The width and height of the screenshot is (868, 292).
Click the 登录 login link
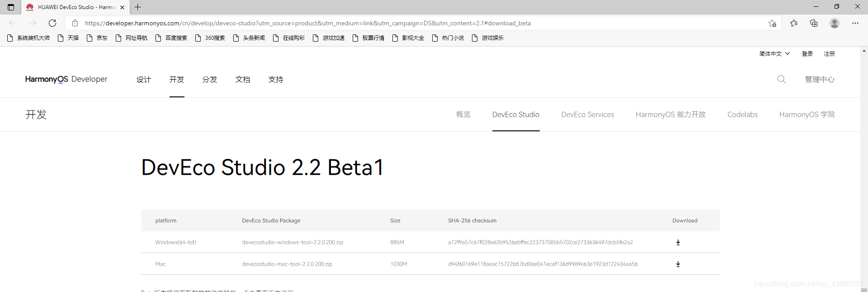click(x=807, y=53)
